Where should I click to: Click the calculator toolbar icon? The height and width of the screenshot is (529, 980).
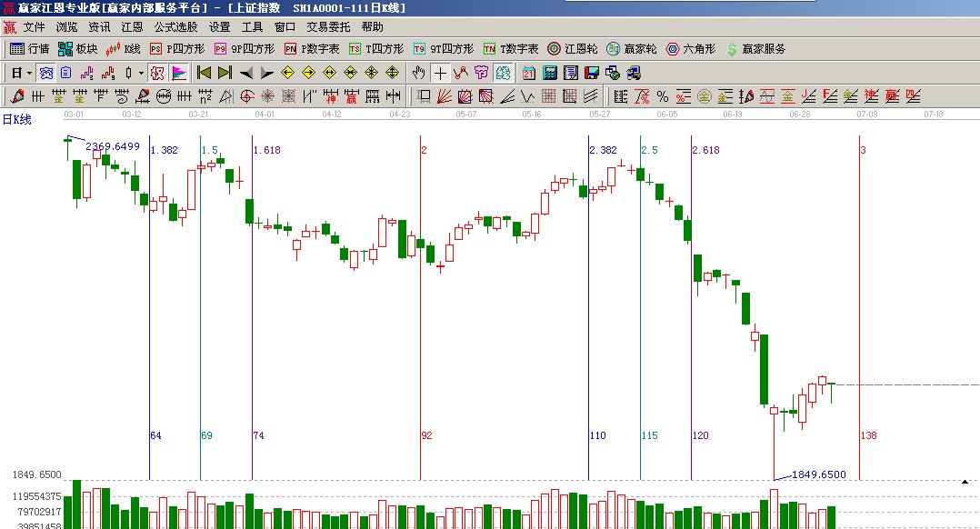pyautogui.click(x=550, y=73)
